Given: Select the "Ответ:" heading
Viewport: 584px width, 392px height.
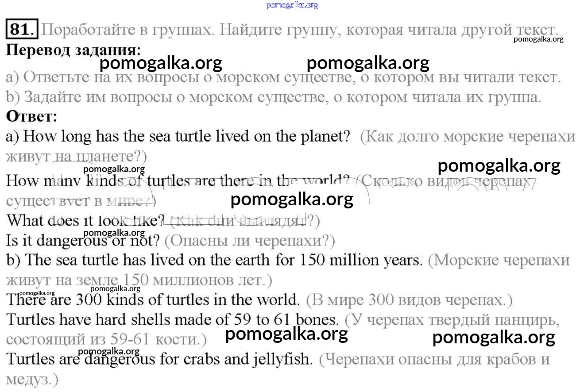Looking at the screenshot, I should (x=31, y=117).
